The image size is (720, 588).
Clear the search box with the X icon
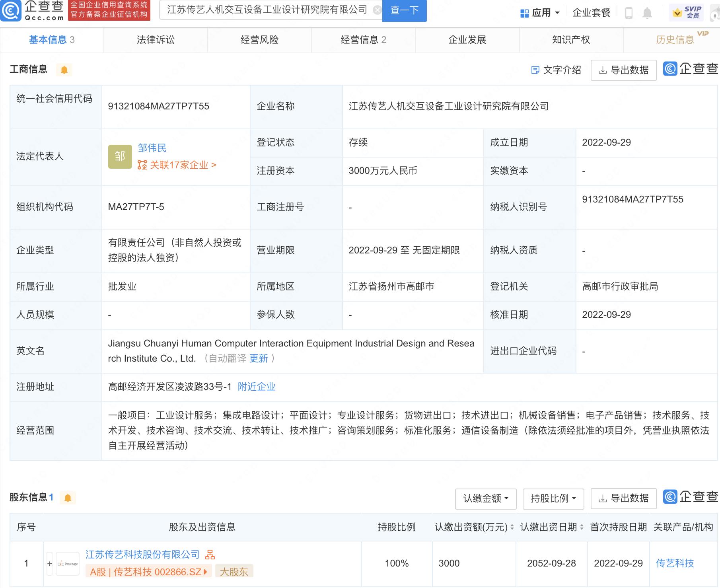pyautogui.click(x=377, y=10)
